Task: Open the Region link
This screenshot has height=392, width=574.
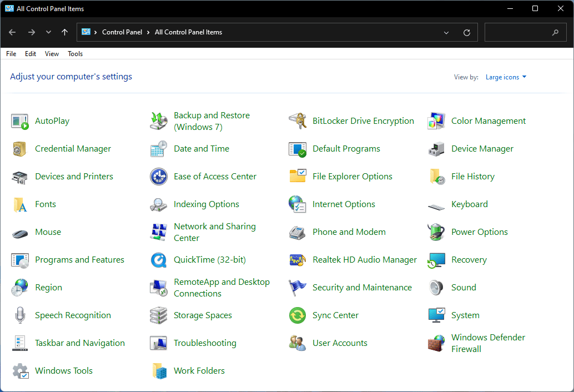Action: pos(48,288)
